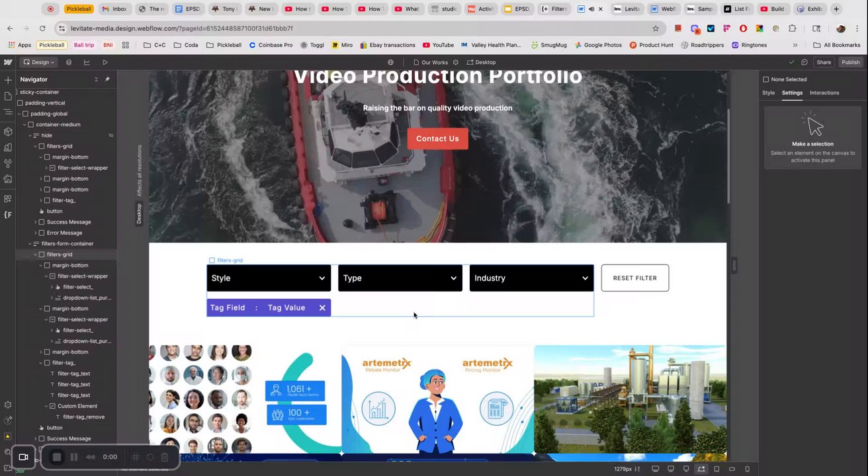This screenshot has height=476, width=868.
Task: Click the globe icon in top bar
Action: tap(390, 62)
